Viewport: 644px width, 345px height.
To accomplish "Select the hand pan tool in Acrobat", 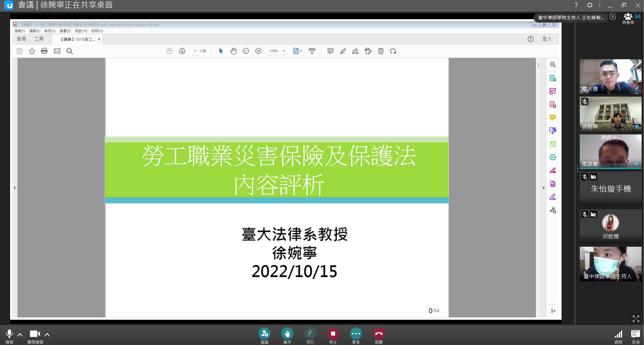I will [233, 51].
